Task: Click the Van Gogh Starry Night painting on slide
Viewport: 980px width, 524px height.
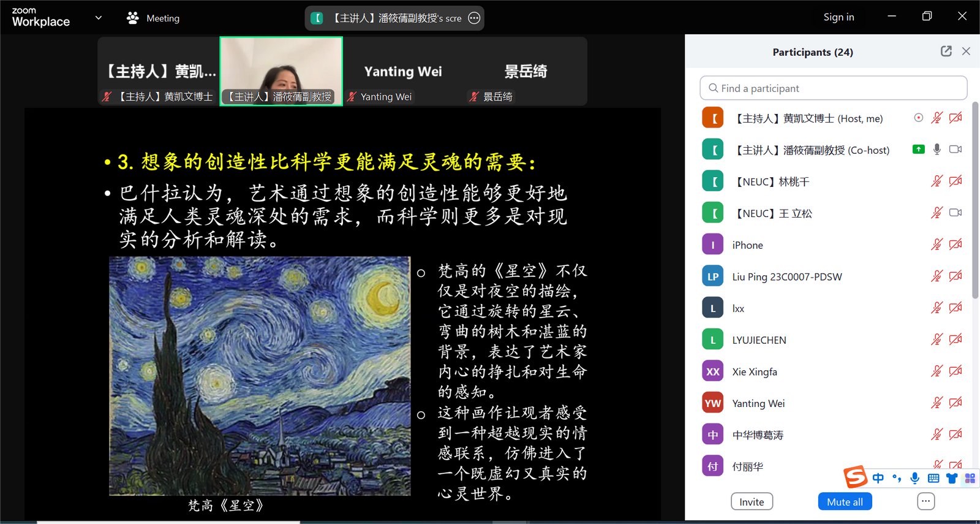Action: pyautogui.click(x=260, y=376)
